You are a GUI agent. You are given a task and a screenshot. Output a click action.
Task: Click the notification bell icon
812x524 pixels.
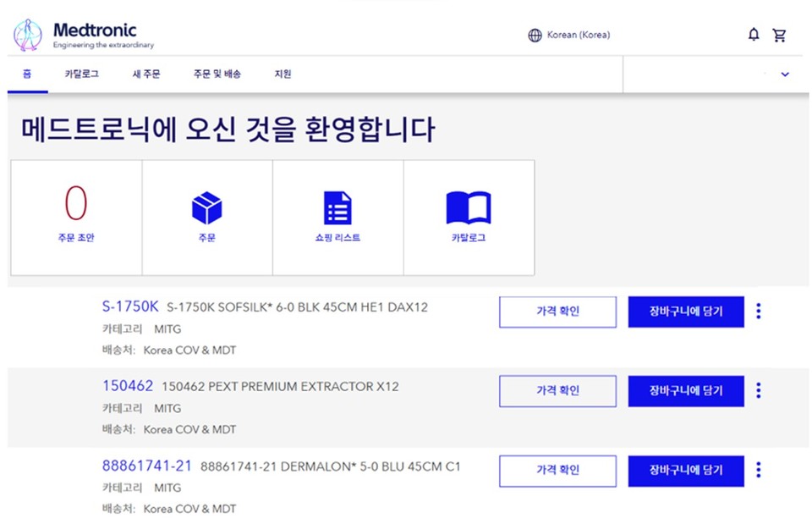(x=753, y=34)
